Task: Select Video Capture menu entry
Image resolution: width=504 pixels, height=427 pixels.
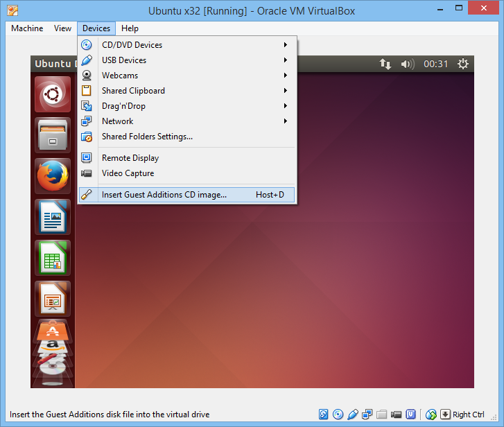Action: coord(186,173)
